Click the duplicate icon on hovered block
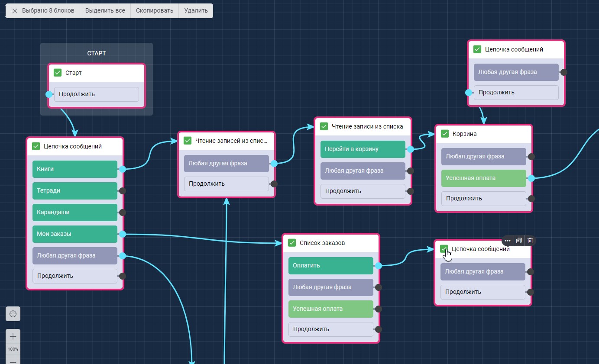 (x=519, y=241)
